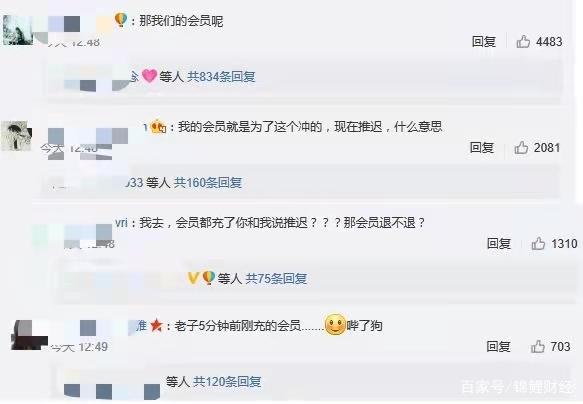Expand the 共75条回复 replies

tap(276, 278)
